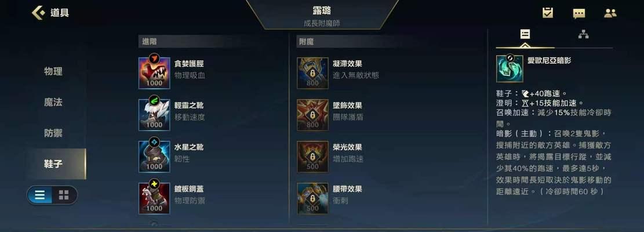
Task: Open the chat message icon
Action: tap(578, 13)
